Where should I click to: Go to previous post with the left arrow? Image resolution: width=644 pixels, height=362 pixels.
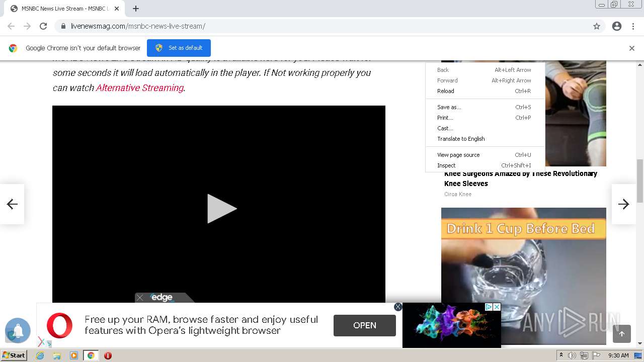(12, 204)
